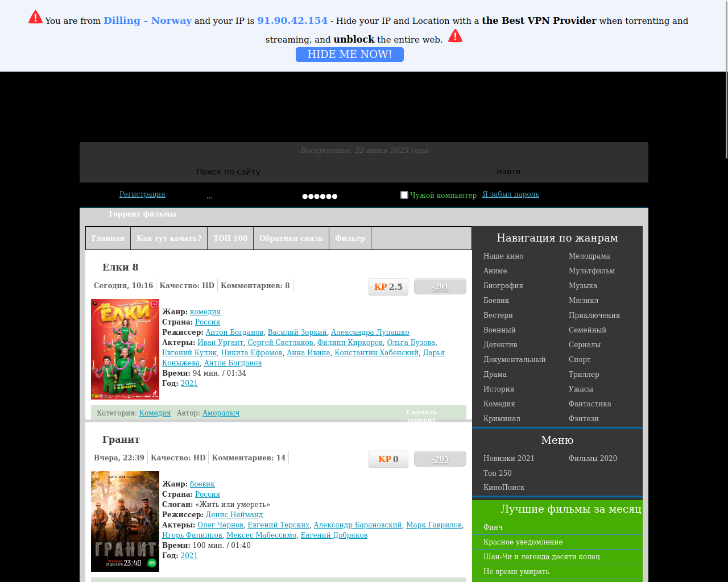Click the Dilling - Norway location link
This screenshot has height=582, width=728.
click(147, 20)
